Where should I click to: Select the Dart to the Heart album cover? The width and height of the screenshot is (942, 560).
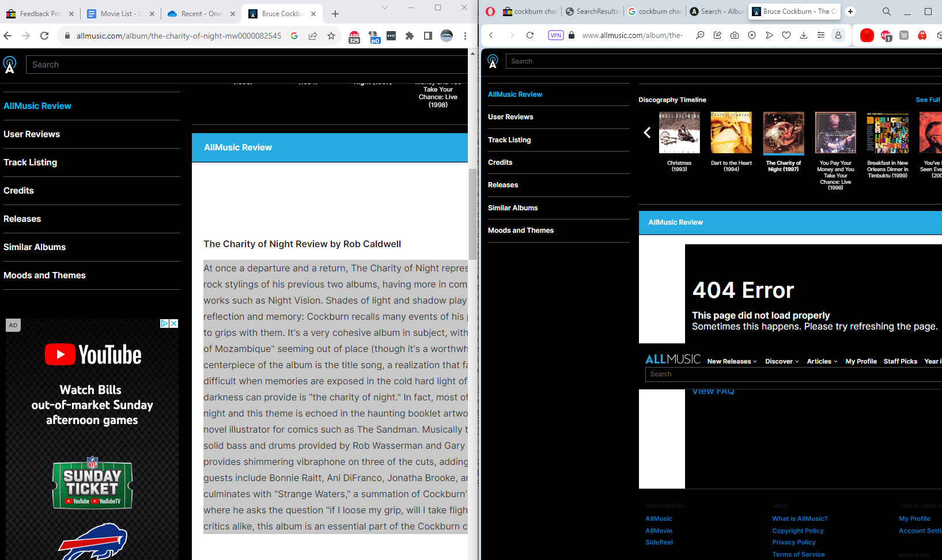pos(731,133)
